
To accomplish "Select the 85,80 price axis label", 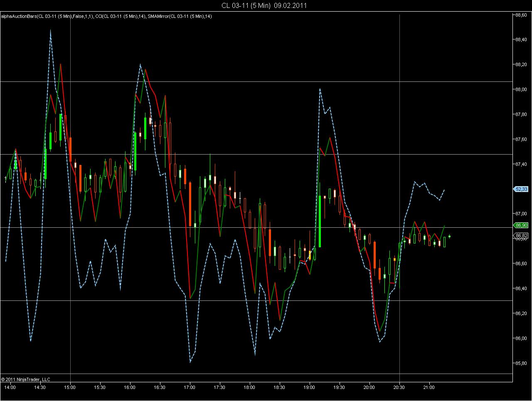I will pyautogui.click(x=521, y=363).
